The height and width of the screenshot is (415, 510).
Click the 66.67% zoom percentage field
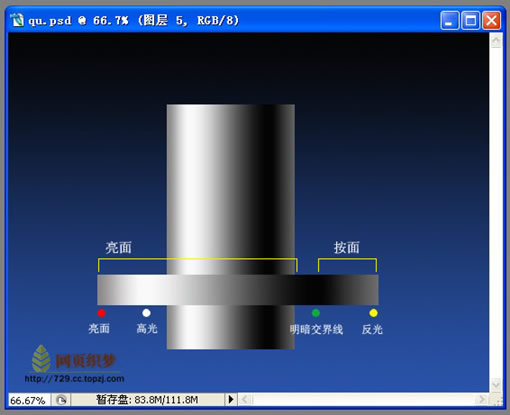(29, 400)
